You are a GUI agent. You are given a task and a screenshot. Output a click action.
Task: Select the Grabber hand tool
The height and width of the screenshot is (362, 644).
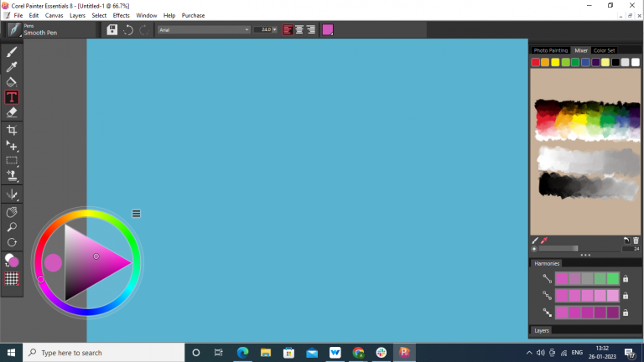coord(12,212)
